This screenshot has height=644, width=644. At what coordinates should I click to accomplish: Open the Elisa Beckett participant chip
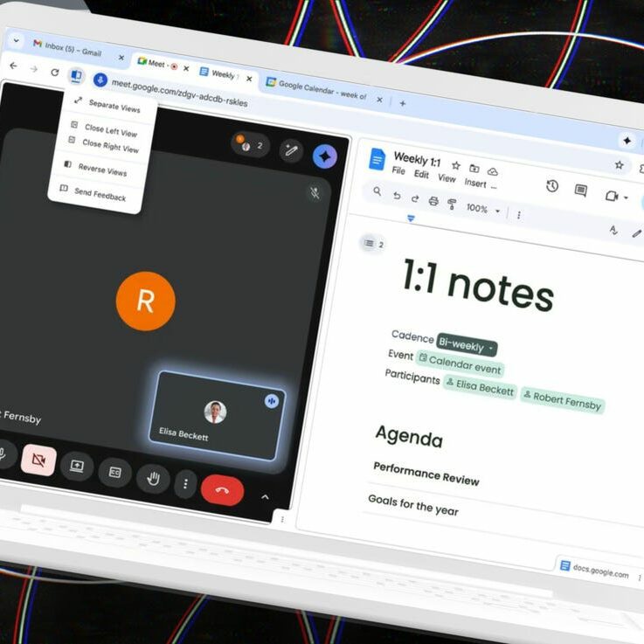pos(480,387)
